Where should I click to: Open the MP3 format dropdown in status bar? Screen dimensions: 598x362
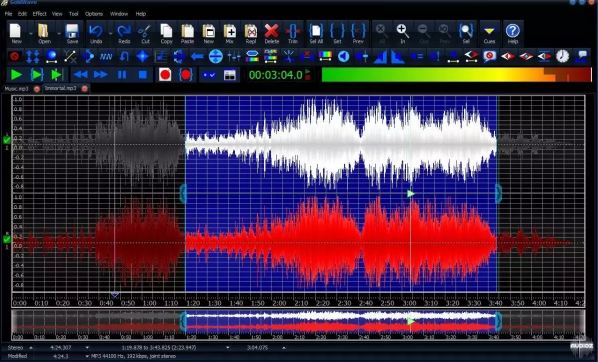click(x=87, y=356)
